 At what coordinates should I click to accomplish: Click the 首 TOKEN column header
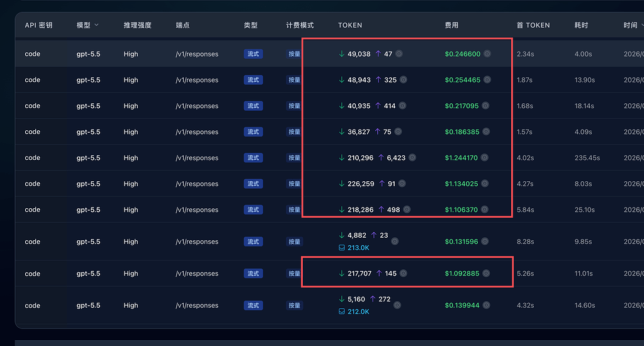(533, 25)
